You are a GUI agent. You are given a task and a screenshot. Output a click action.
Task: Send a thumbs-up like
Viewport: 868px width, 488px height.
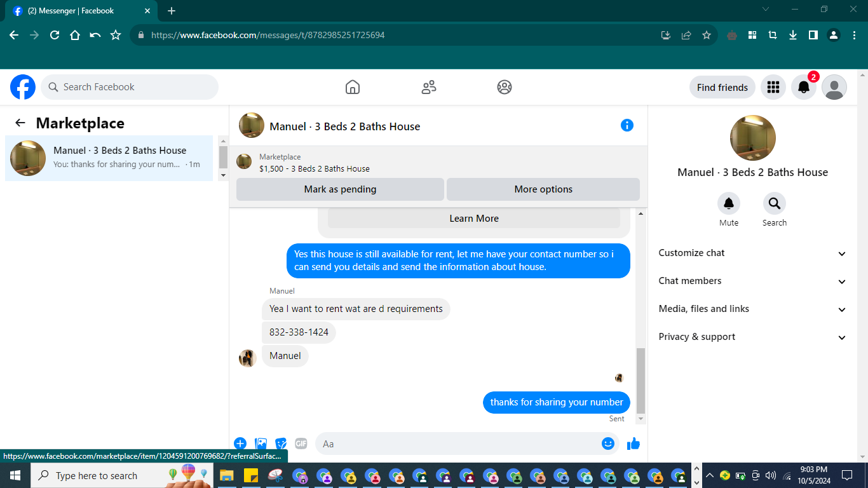[x=634, y=444]
